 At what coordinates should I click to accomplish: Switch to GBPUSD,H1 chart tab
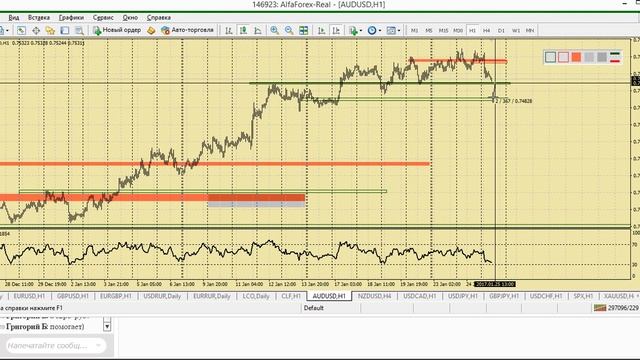pyautogui.click(x=72, y=296)
